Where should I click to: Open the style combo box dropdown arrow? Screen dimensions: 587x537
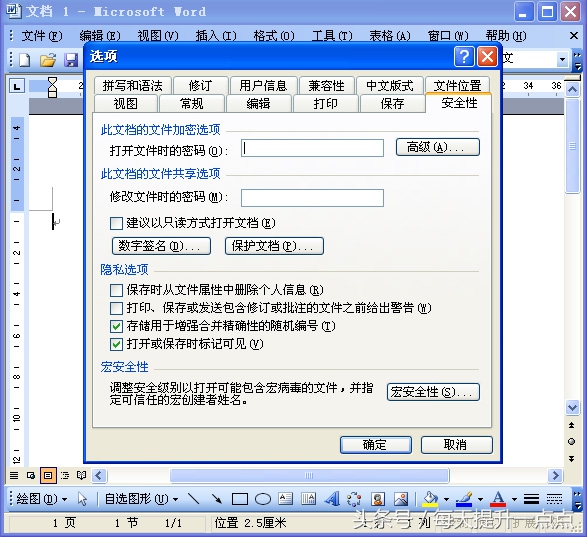pos(562,59)
